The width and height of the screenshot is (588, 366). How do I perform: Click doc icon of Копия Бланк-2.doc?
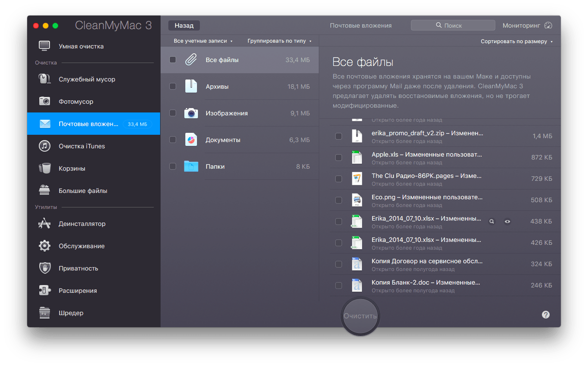(x=357, y=286)
